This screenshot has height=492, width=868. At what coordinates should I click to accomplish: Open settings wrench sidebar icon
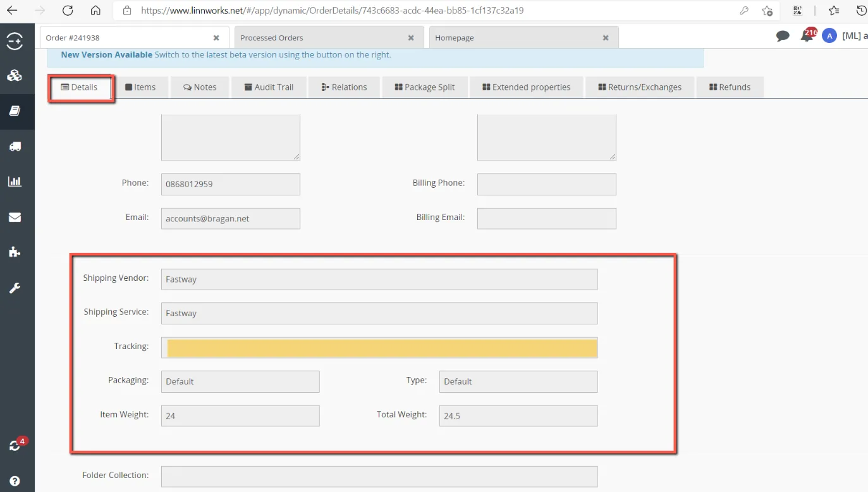coord(15,288)
